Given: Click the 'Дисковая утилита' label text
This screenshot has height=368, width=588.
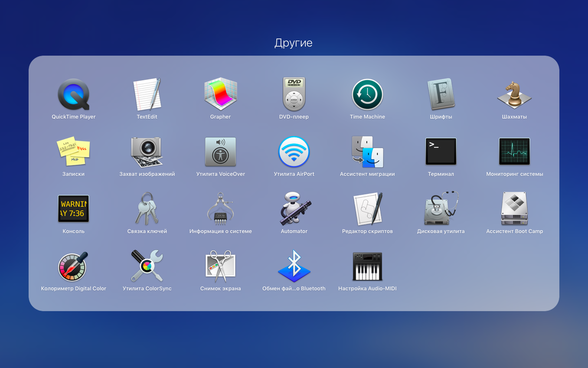Looking at the screenshot, I should coord(441,231).
